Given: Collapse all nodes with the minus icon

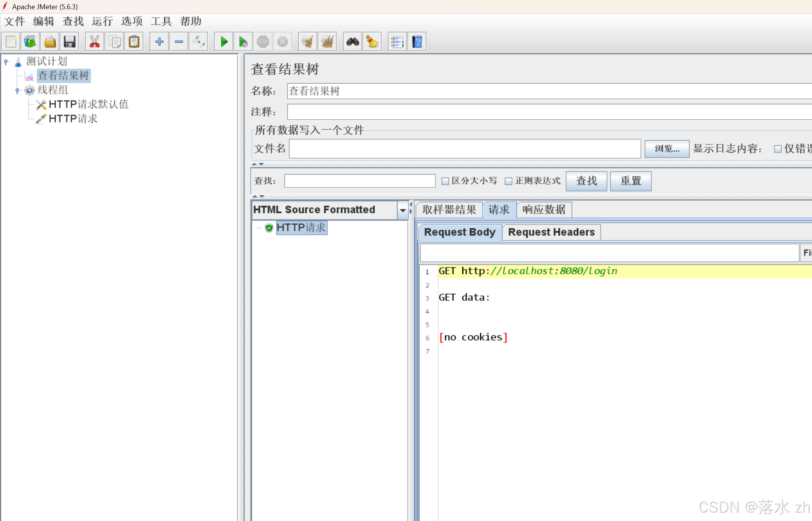Looking at the screenshot, I should [179, 41].
